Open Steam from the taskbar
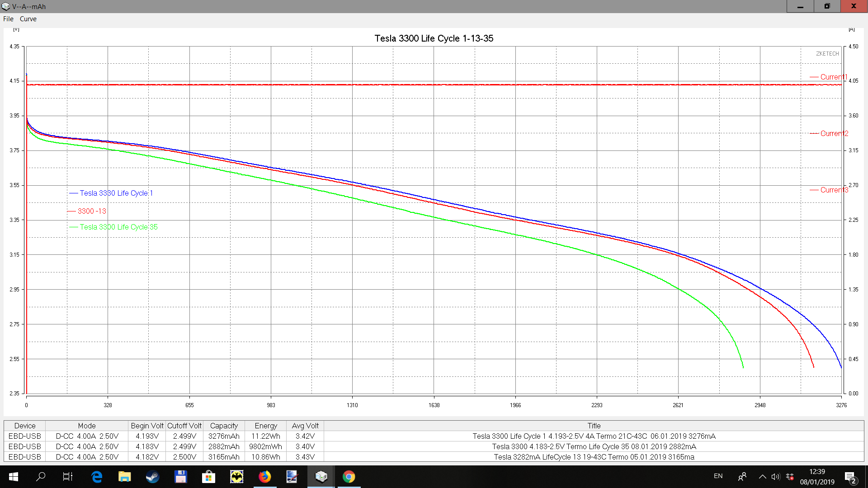 tap(152, 477)
